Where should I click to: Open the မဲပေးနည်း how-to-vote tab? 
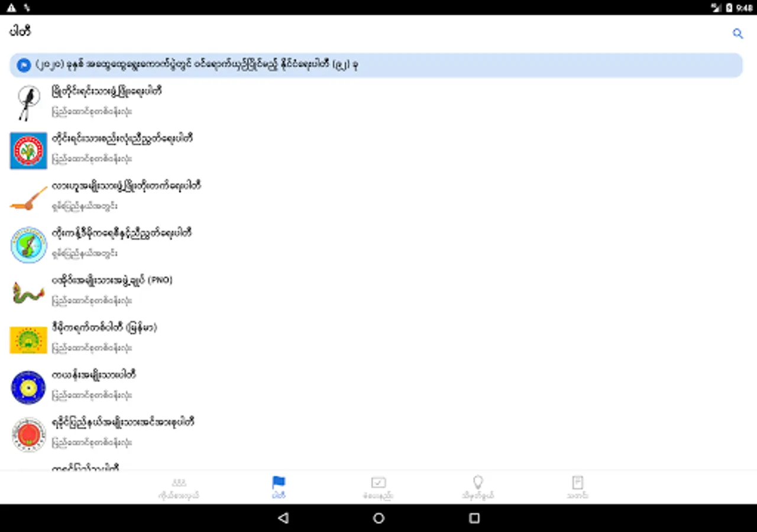click(x=378, y=488)
